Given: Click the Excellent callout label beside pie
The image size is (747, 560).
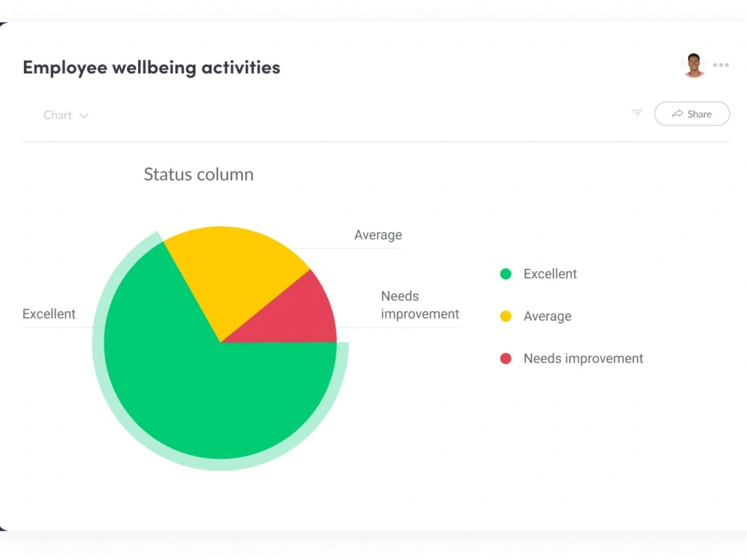Looking at the screenshot, I should (49, 314).
